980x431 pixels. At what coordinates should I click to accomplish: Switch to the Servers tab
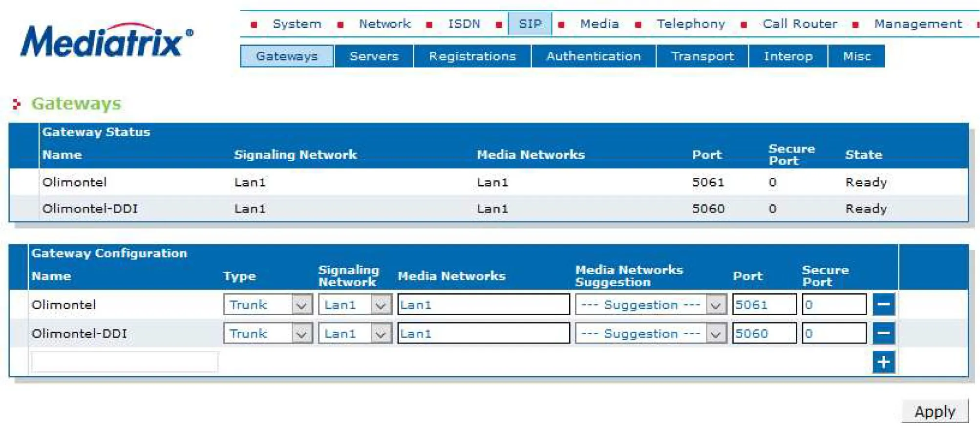coord(374,56)
